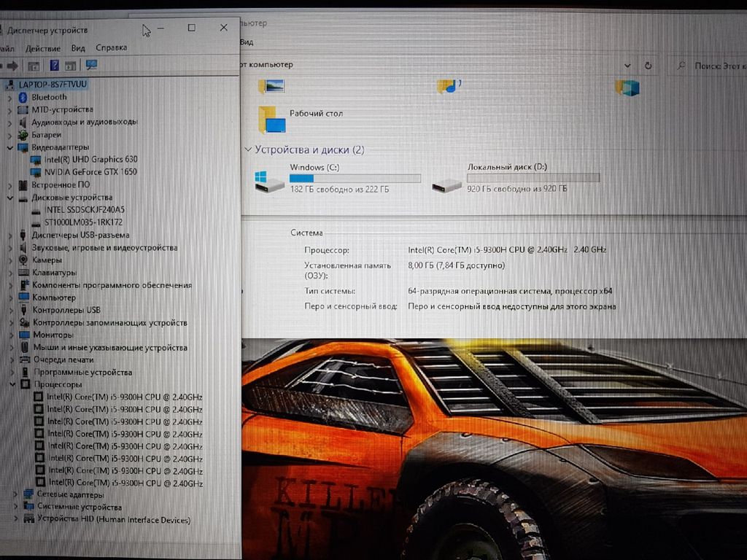747x560 pixels.
Task: Expand Звуковые, игровые и видеоустройства node
Action: (10, 248)
